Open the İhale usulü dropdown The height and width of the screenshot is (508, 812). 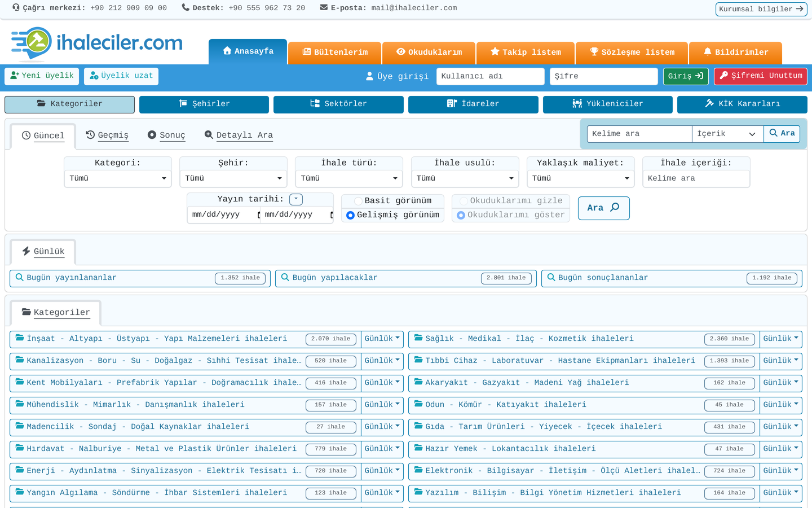point(465,178)
